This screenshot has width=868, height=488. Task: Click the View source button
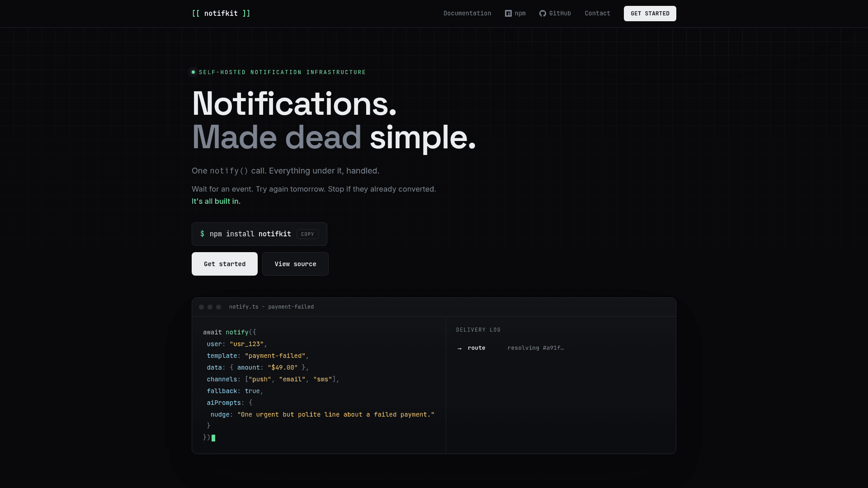coord(295,264)
